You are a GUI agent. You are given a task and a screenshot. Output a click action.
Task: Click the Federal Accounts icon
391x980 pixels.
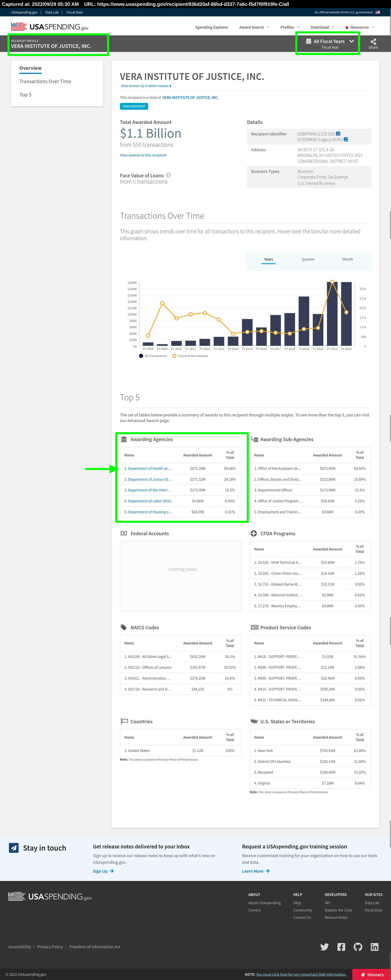coord(124,533)
